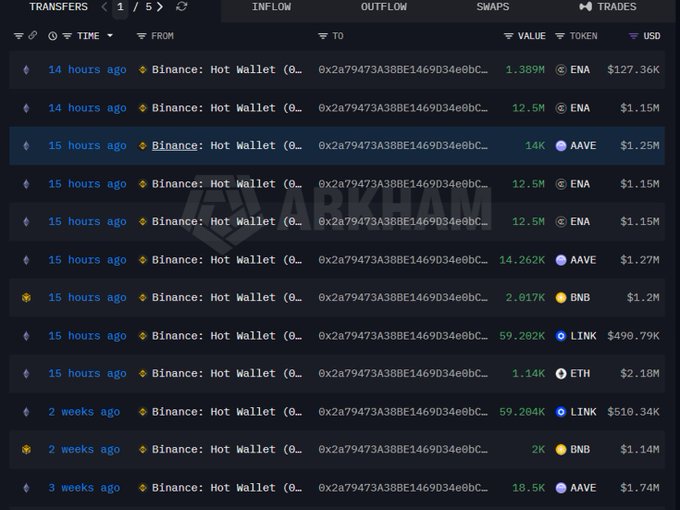Click the 59.204K value cell
680x510 pixels.
[x=522, y=412]
